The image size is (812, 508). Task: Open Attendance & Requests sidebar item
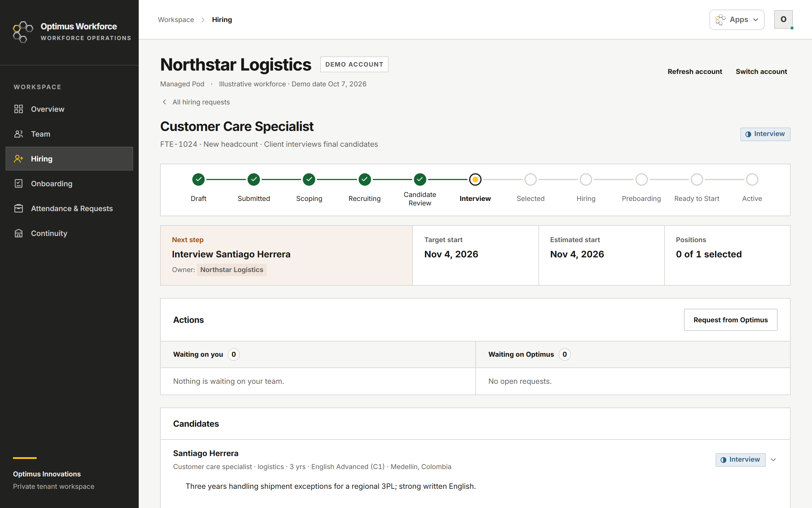click(69, 208)
